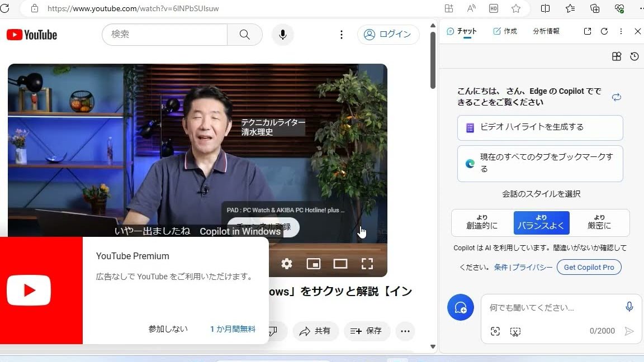This screenshot has height=362, width=644.
Task: Click the ログイン sign-in button
Action: [x=388, y=35]
